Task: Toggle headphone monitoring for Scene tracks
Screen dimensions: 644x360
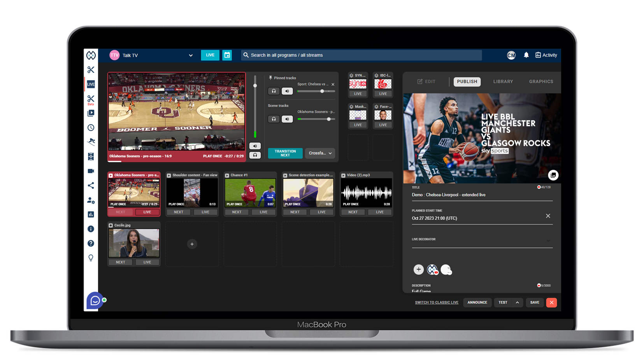Action: (274, 119)
